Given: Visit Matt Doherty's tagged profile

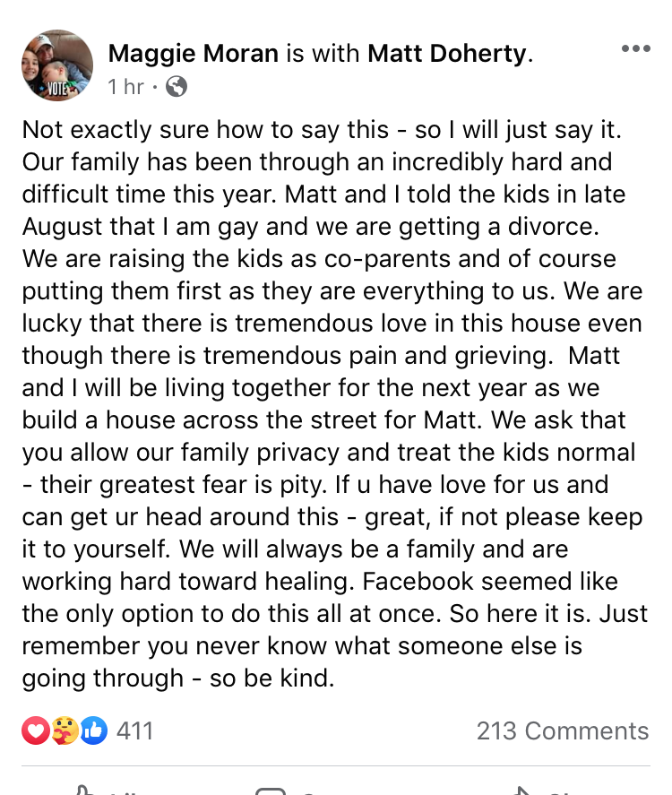Looking at the screenshot, I should coord(447,54).
